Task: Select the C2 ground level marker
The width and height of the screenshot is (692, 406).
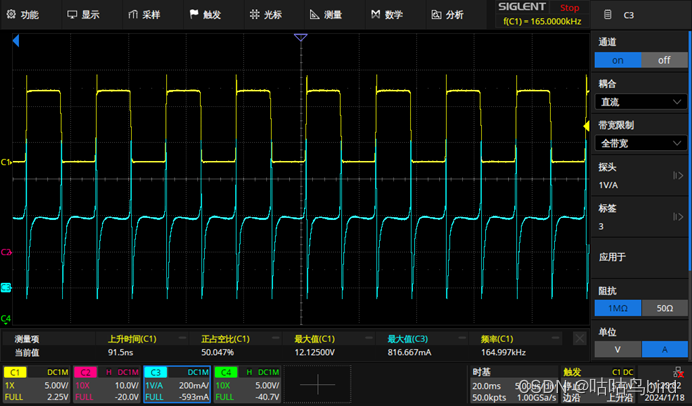Action: click(6, 252)
